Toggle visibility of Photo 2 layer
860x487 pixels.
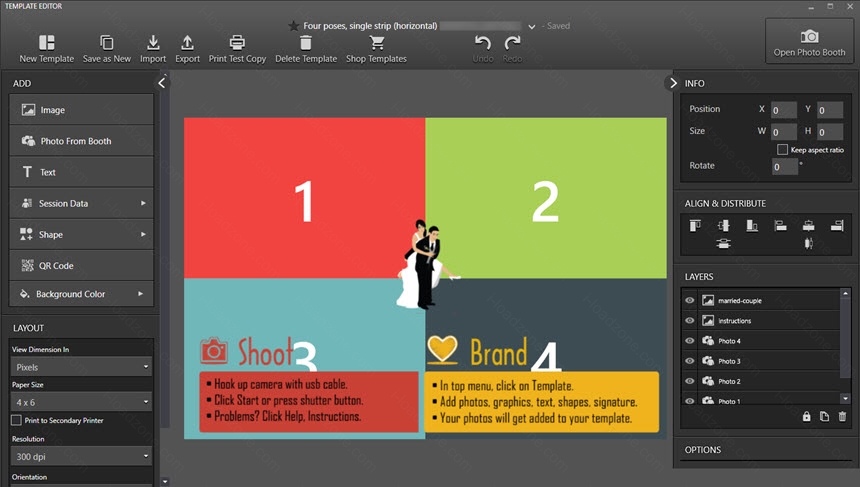[x=690, y=381]
